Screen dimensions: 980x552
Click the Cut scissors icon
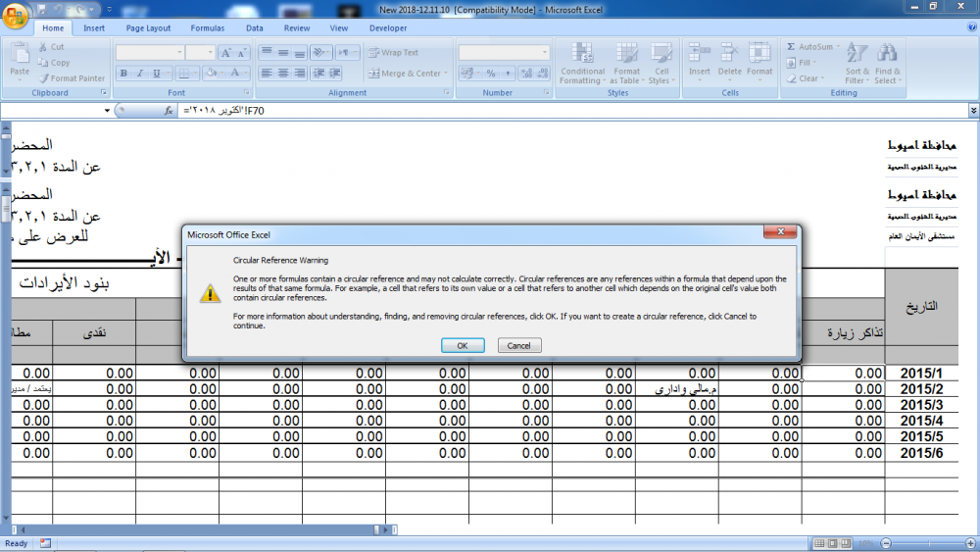point(43,47)
